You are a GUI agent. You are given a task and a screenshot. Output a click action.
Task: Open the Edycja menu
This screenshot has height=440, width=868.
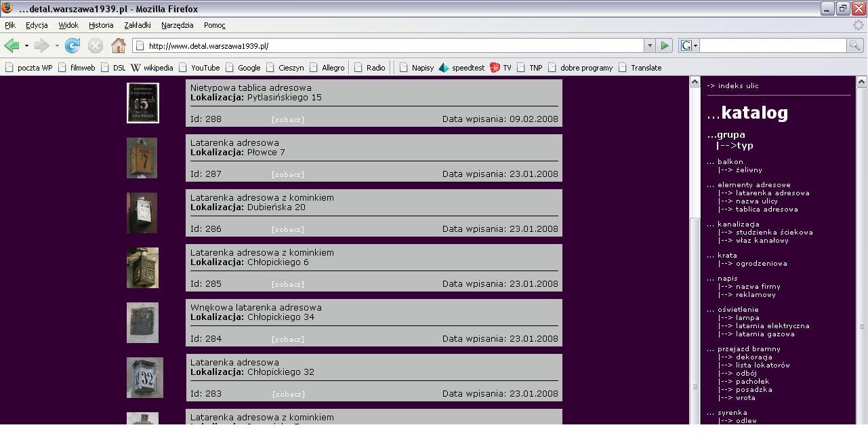point(37,25)
